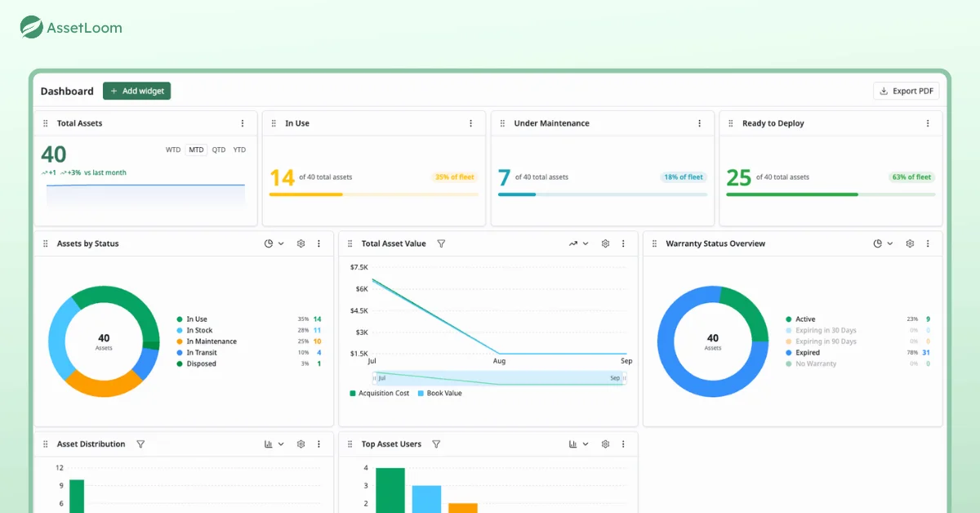Screen dimensions: 980x513
Task: Open Ready to Deploy widget options menu
Action: tap(928, 123)
